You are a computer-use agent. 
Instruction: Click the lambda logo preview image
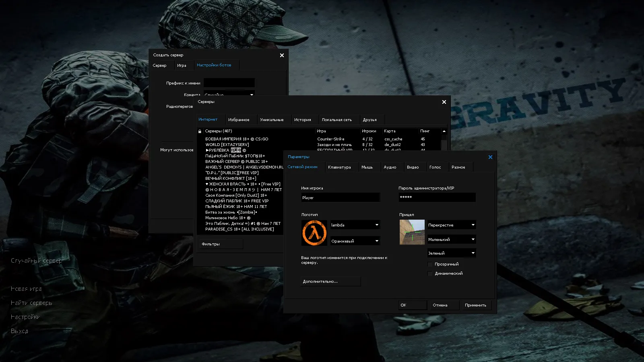(314, 233)
